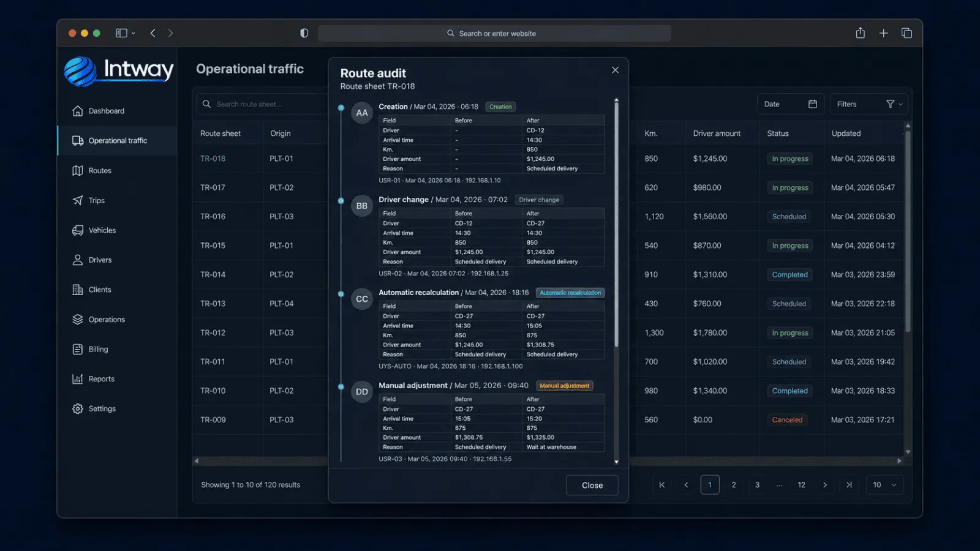Click browser back arrow

(153, 33)
